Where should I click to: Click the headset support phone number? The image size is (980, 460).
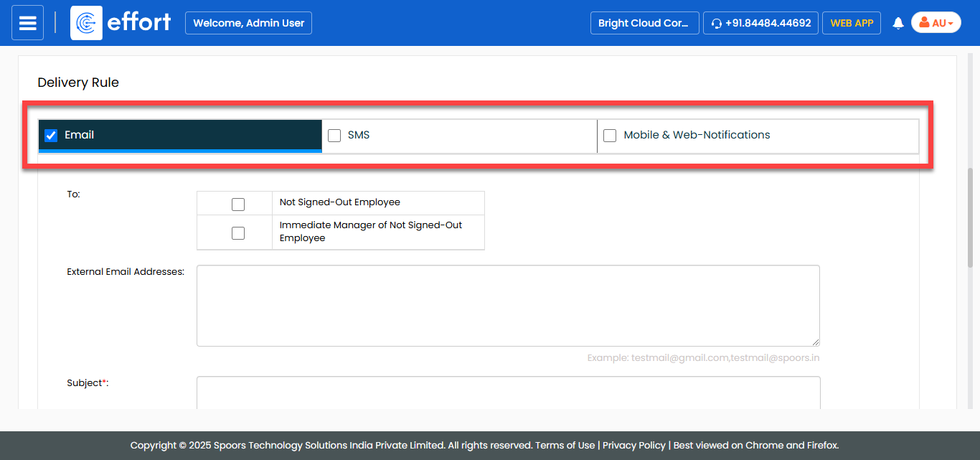760,23
